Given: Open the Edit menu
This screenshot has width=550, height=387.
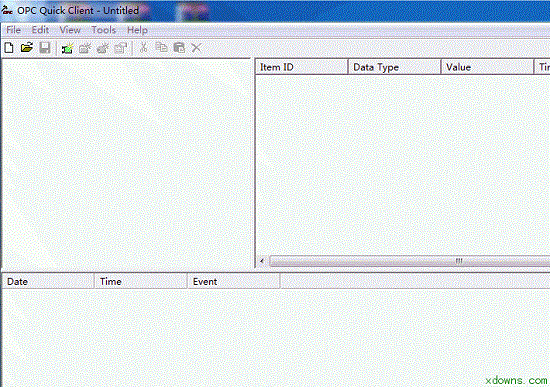Looking at the screenshot, I should click(40, 30).
